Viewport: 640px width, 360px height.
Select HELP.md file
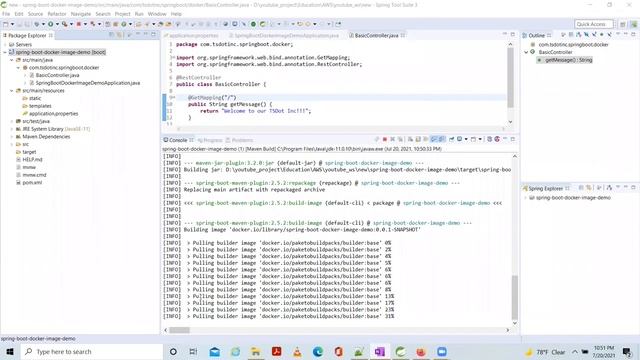[32, 160]
